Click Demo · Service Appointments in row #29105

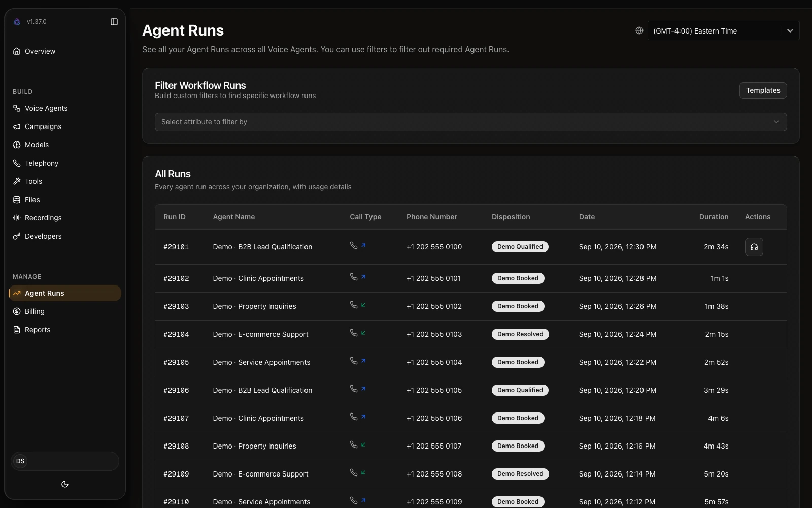[262, 362]
